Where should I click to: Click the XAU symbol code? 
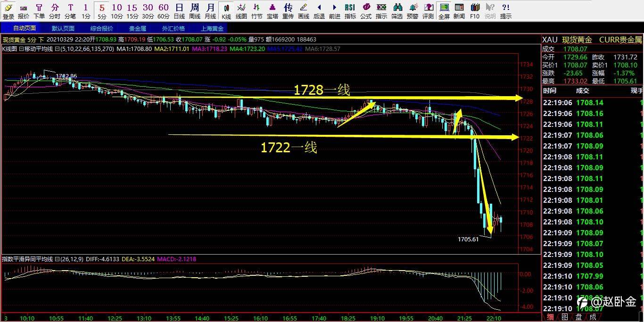[550, 40]
